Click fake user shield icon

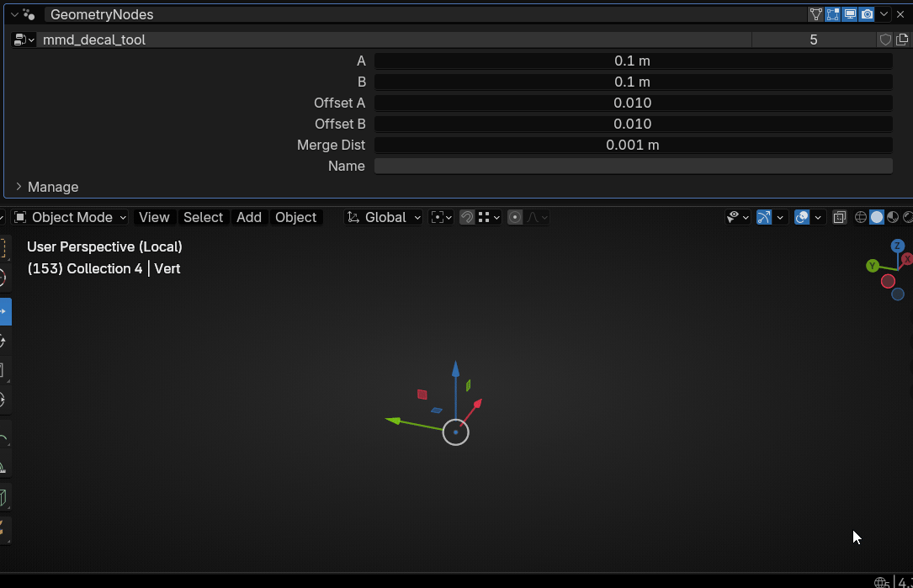885,40
